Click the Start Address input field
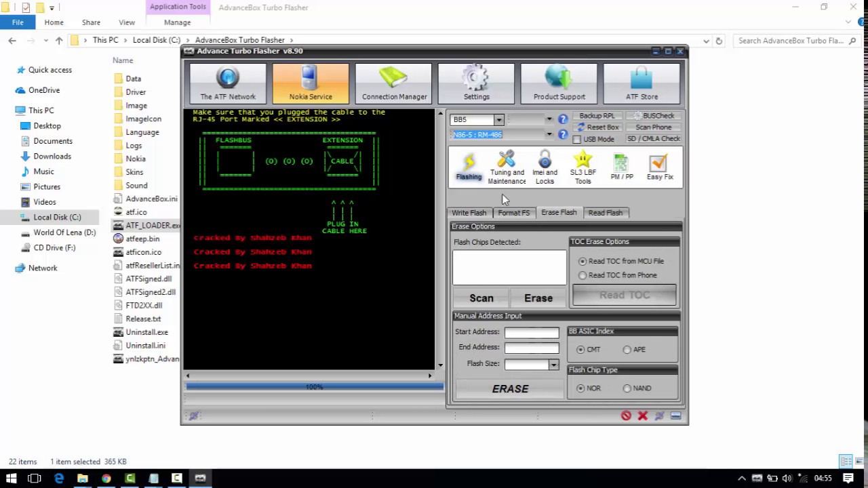This screenshot has width=868, height=488. click(532, 332)
